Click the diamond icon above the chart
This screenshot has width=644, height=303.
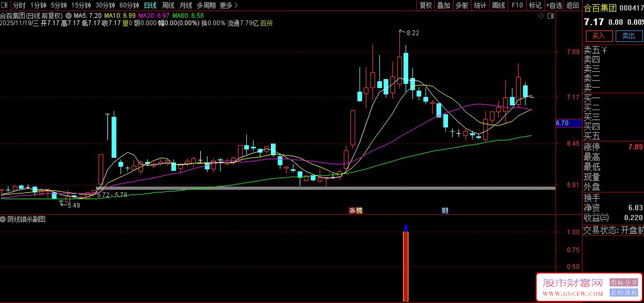point(540,16)
